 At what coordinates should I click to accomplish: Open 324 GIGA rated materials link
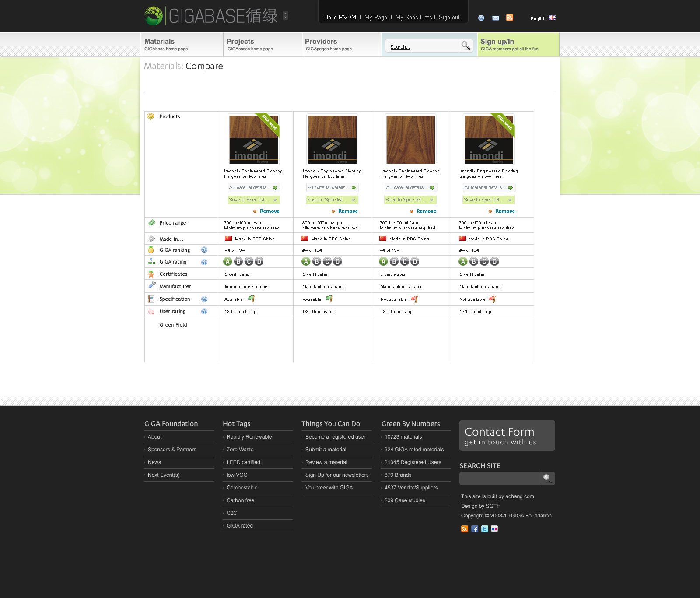(414, 450)
